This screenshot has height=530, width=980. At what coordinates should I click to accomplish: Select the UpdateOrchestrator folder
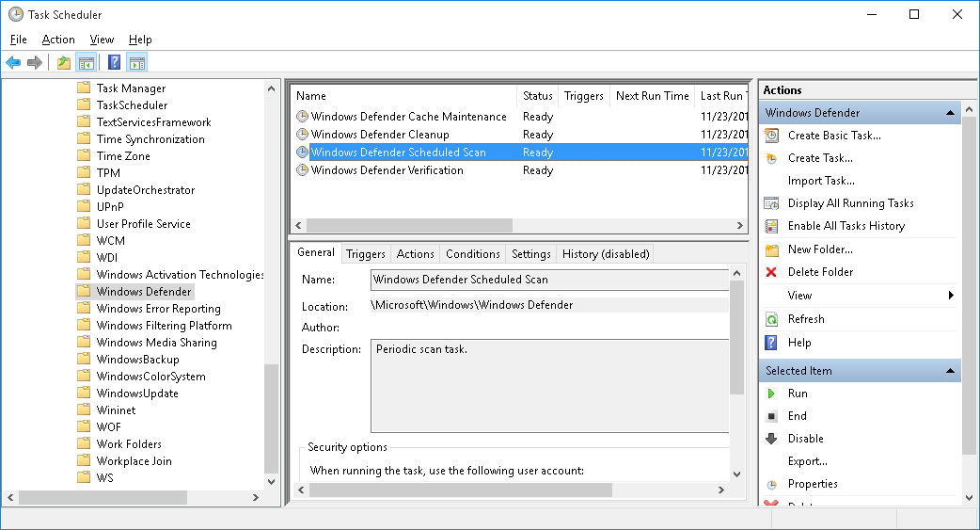[146, 189]
